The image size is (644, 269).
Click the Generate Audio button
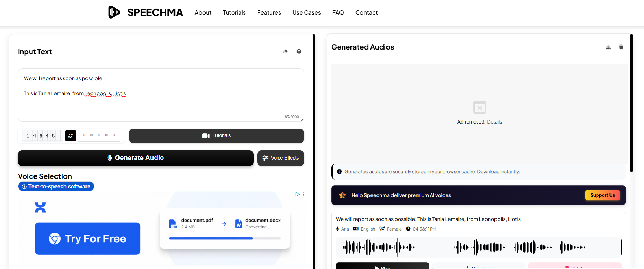(136, 158)
